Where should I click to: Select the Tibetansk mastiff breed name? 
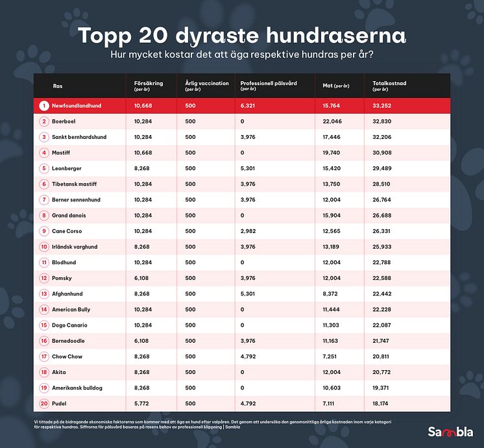75,184
